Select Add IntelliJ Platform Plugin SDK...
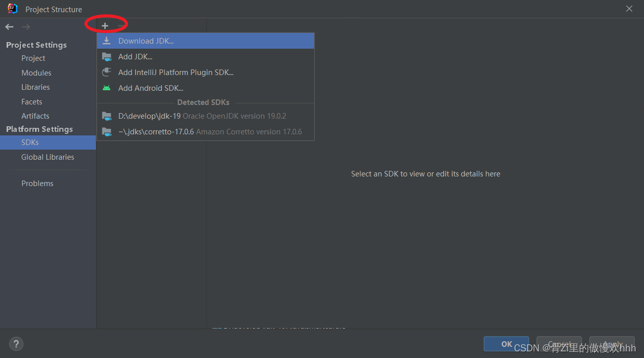This screenshot has width=644, height=358. coord(206,73)
